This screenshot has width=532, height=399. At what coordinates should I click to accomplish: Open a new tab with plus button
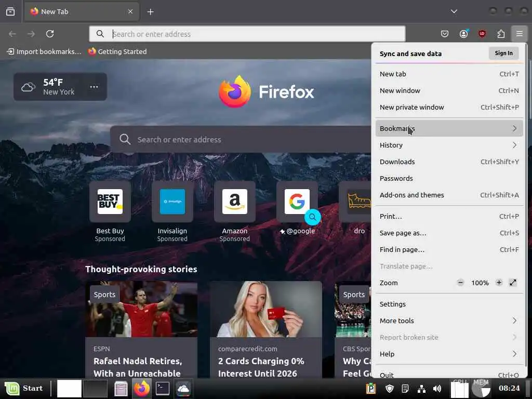tap(150, 12)
